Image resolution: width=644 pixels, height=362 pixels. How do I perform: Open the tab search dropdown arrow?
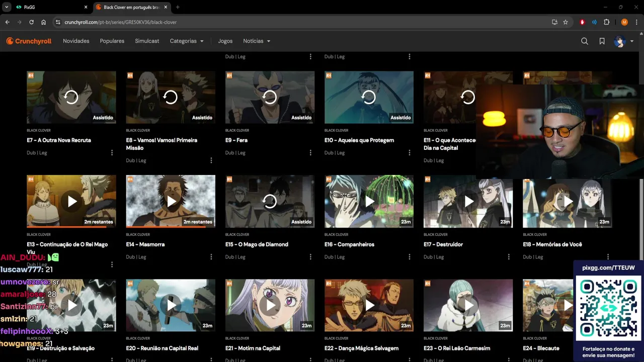pos(7,7)
